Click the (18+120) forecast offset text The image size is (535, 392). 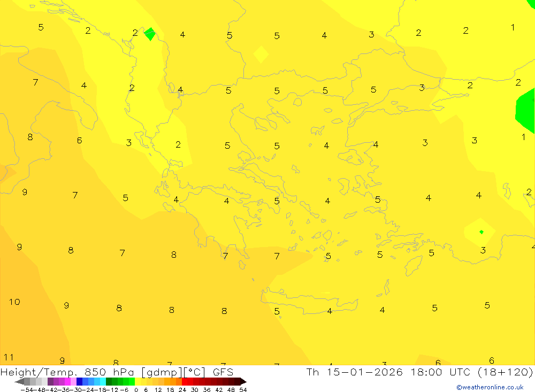click(505, 372)
